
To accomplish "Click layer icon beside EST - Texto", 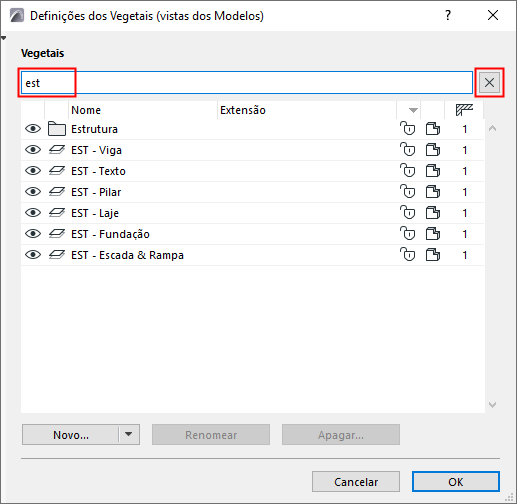I will [57, 171].
